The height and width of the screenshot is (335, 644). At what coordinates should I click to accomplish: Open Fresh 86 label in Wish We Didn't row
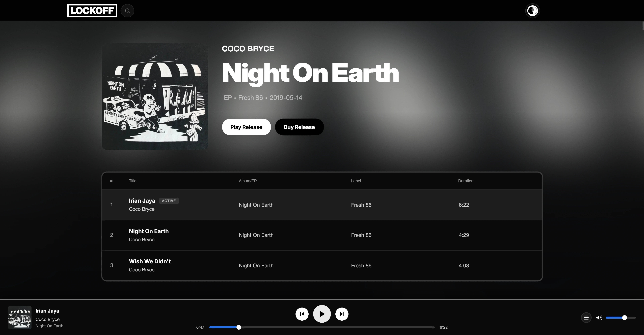pos(361,266)
